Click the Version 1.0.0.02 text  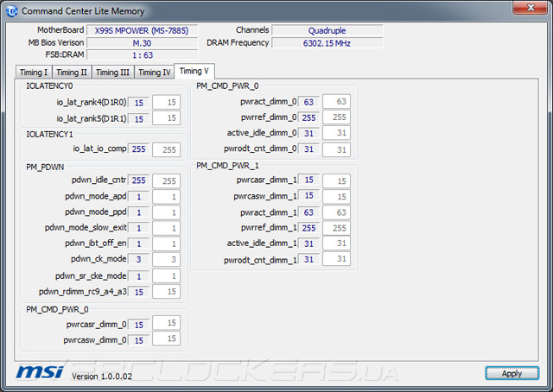pyautogui.click(x=102, y=376)
